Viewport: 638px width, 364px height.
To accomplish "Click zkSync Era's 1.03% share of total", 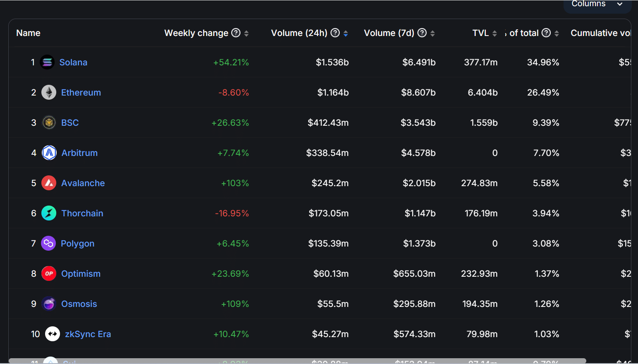I will (547, 334).
